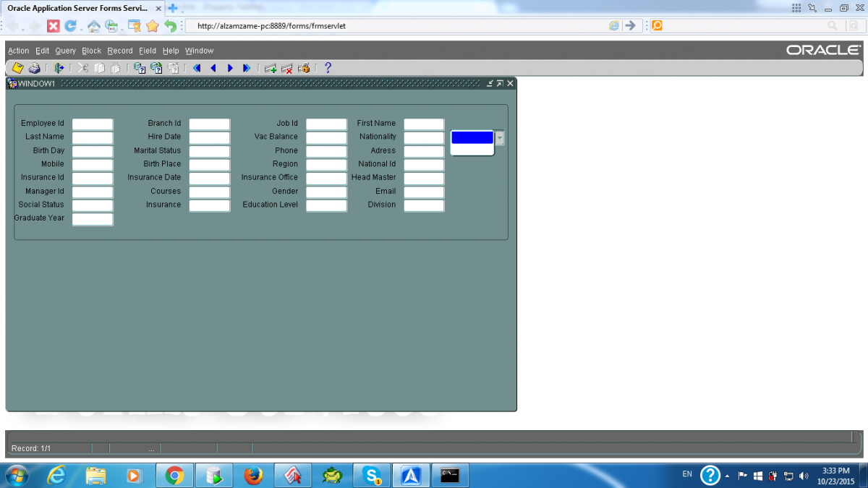Click the Remove Record icon

click(287, 68)
